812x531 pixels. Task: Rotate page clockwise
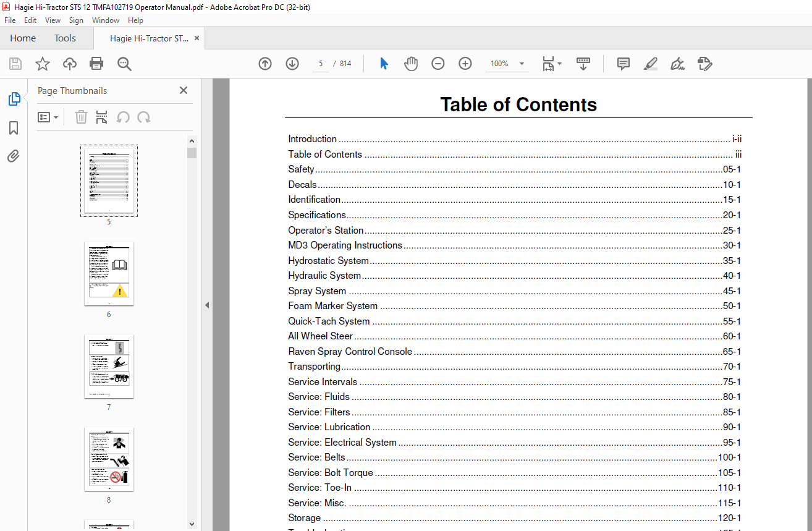(144, 117)
